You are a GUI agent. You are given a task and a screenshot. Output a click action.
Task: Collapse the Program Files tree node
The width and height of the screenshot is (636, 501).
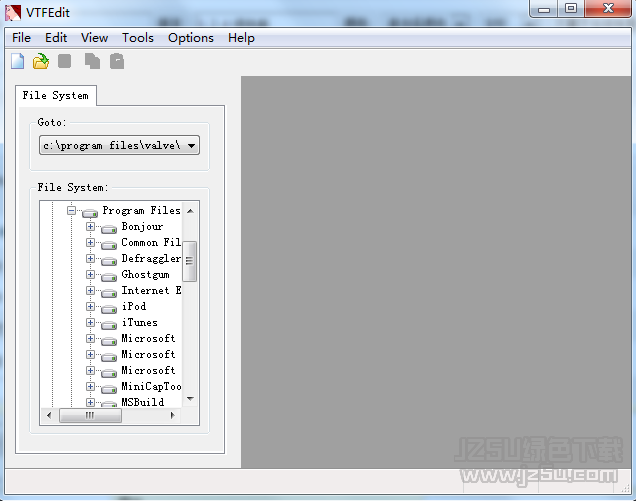pos(71,211)
